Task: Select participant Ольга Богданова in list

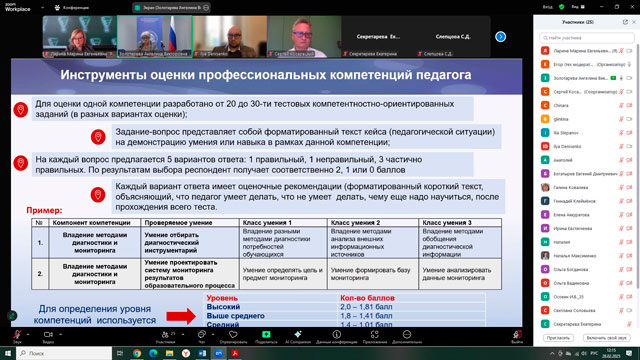Action: pos(587,269)
